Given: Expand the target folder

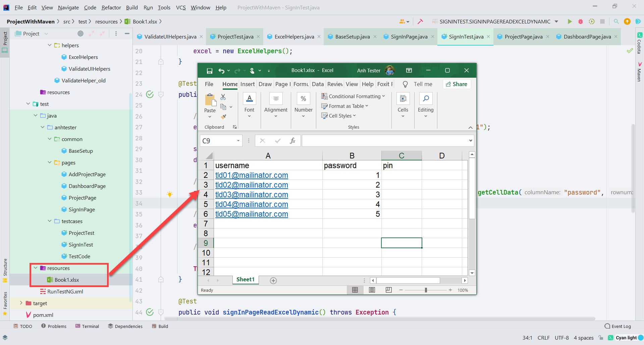Looking at the screenshot, I should (x=21, y=303).
